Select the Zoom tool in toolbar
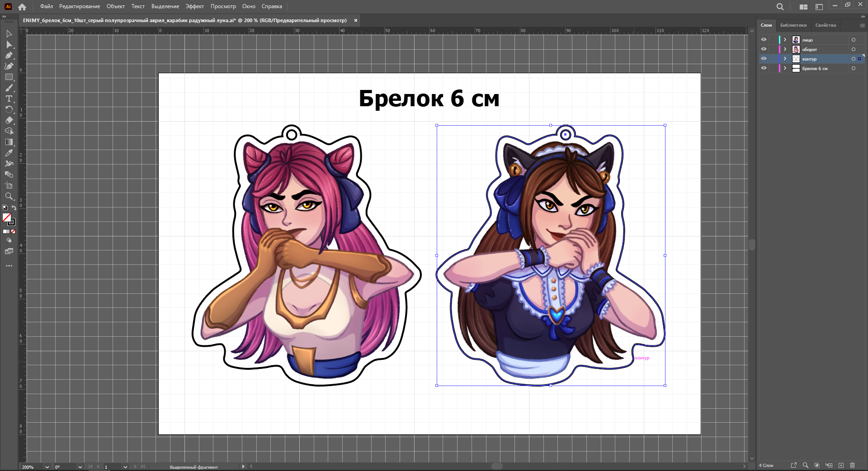Viewport: 868px width, 471px height. [9, 197]
